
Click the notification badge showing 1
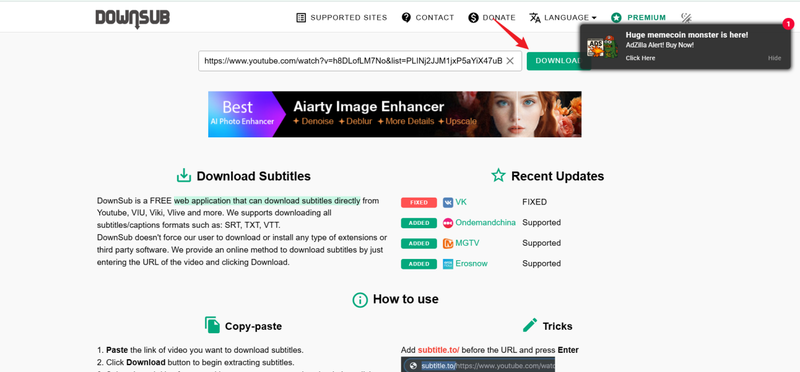788,24
